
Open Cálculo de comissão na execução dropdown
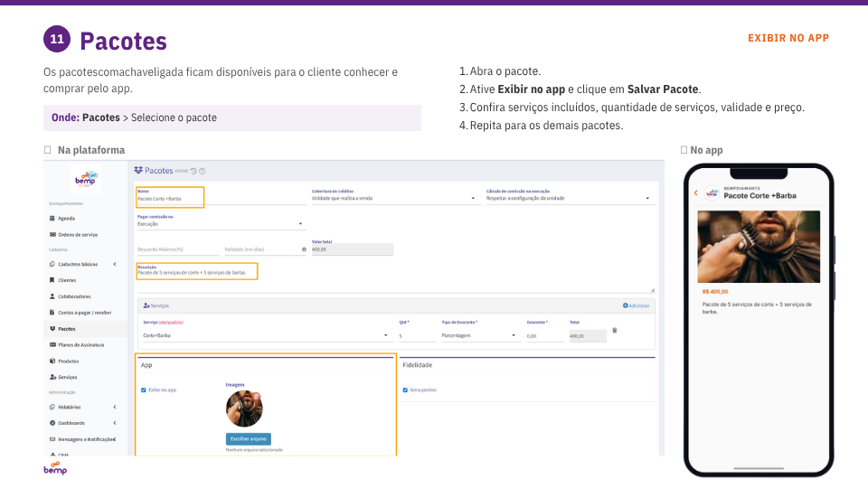coord(570,198)
